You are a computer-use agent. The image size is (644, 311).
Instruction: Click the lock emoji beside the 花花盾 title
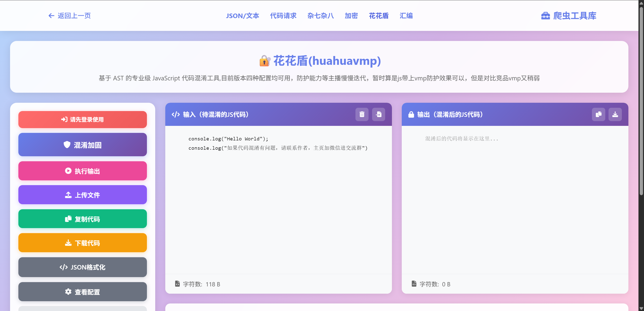(x=265, y=61)
